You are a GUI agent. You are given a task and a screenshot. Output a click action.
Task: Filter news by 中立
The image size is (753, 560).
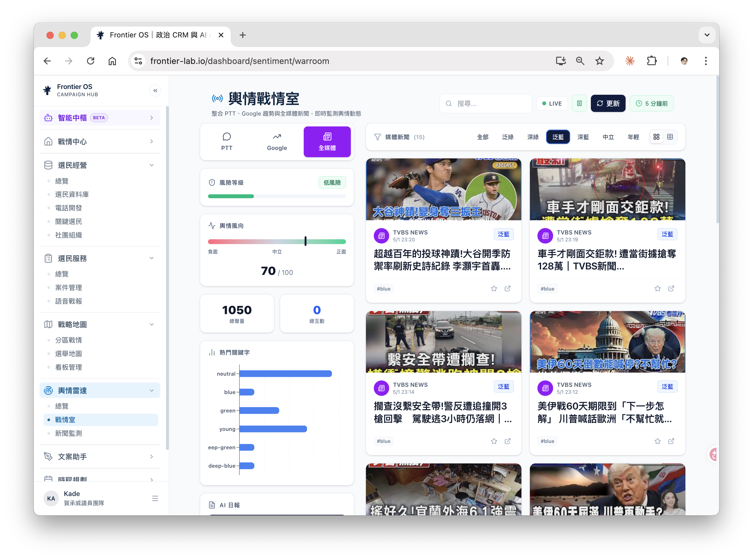tap(608, 137)
